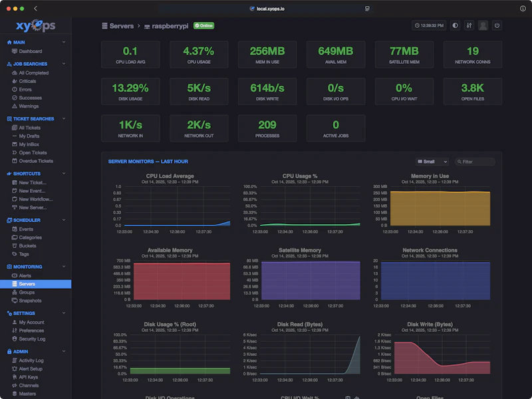This screenshot has height=399, width=532.
Task: Click the PROCESSES 209 stat box
Action: (267, 128)
